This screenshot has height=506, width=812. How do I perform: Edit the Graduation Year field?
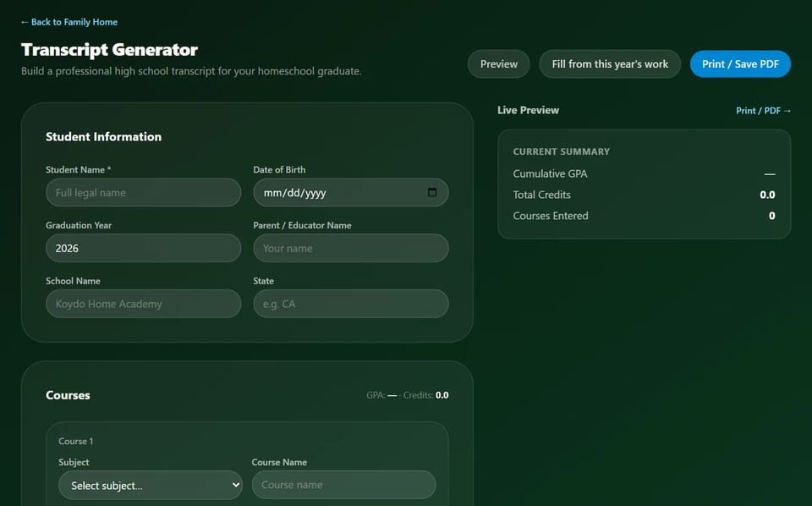click(144, 248)
